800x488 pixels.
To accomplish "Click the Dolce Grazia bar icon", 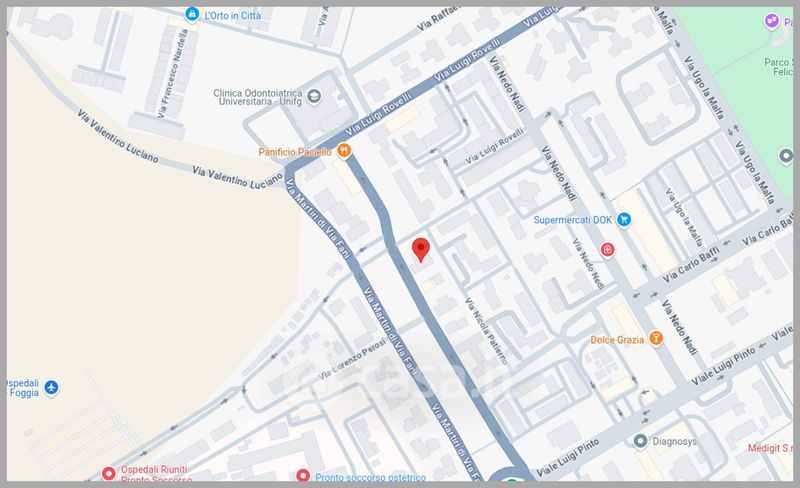I will (x=656, y=338).
